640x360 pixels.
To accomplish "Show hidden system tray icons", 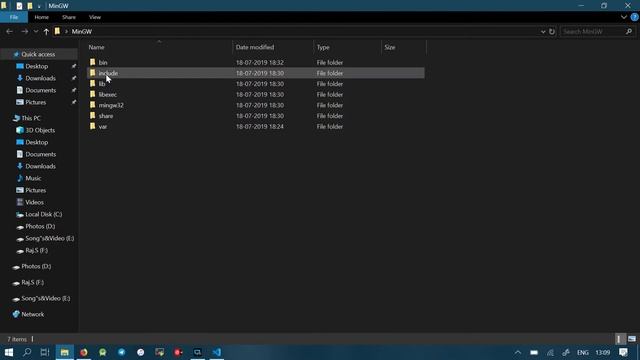I will [x=518, y=352].
